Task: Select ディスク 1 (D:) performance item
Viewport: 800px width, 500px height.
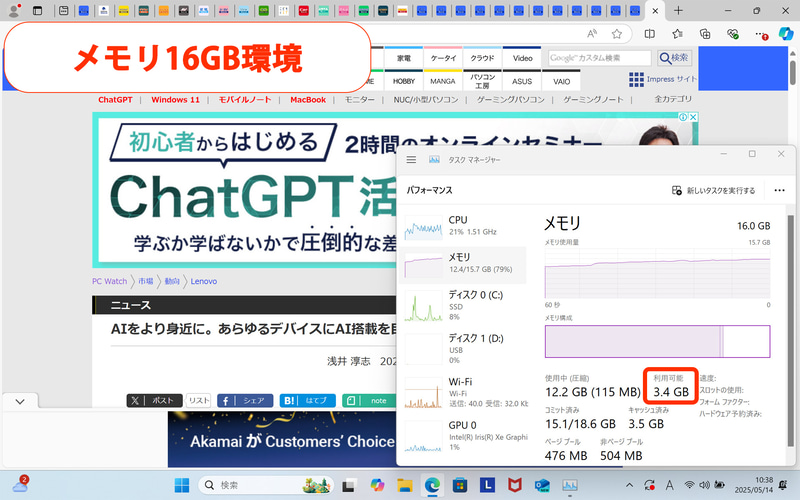Action: (463, 348)
